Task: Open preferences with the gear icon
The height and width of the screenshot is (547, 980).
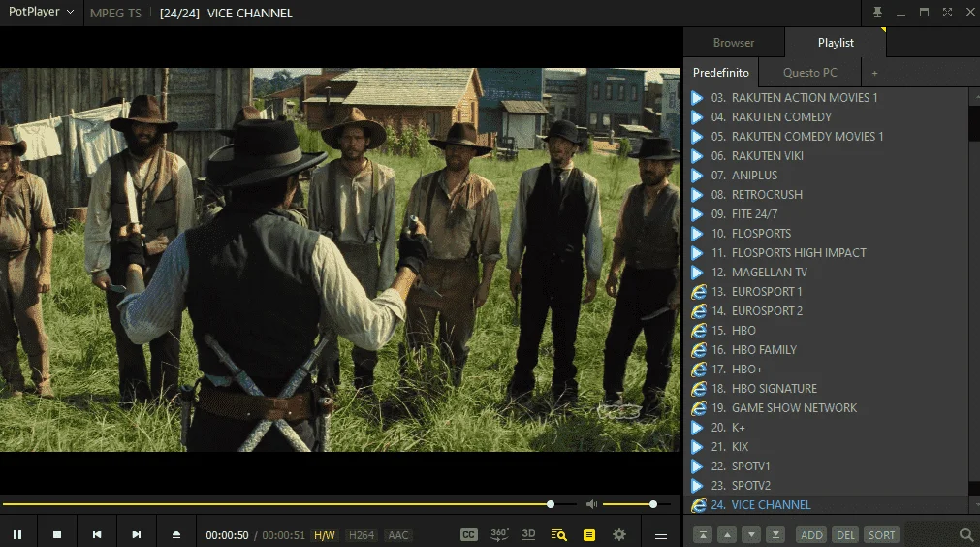Action: (x=619, y=534)
